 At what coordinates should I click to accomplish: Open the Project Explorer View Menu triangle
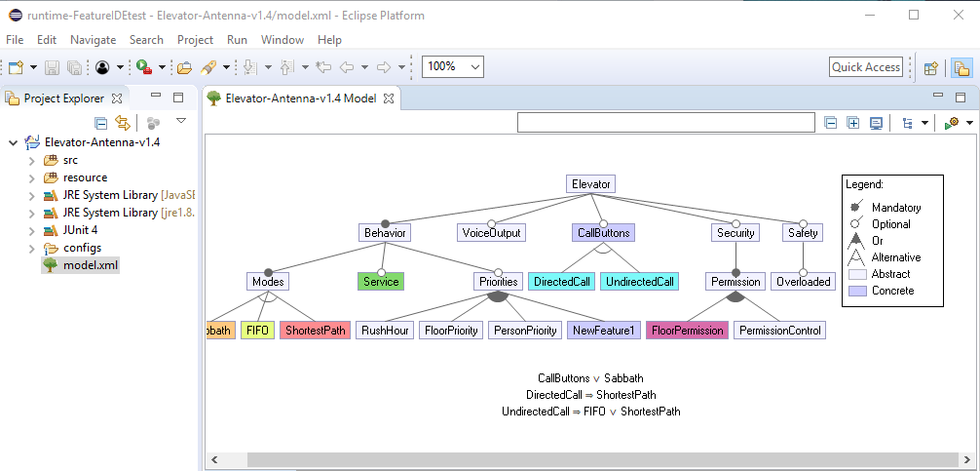[x=181, y=120]
